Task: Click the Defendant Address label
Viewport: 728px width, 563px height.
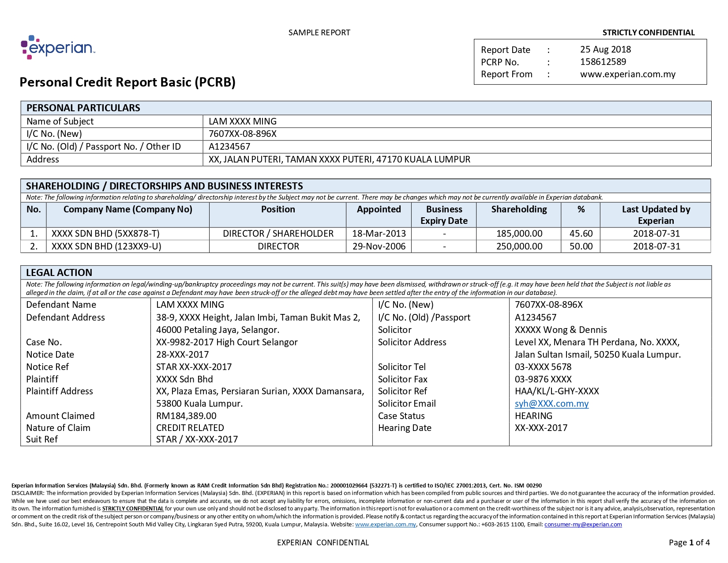Action: click(x=65, y=317)
